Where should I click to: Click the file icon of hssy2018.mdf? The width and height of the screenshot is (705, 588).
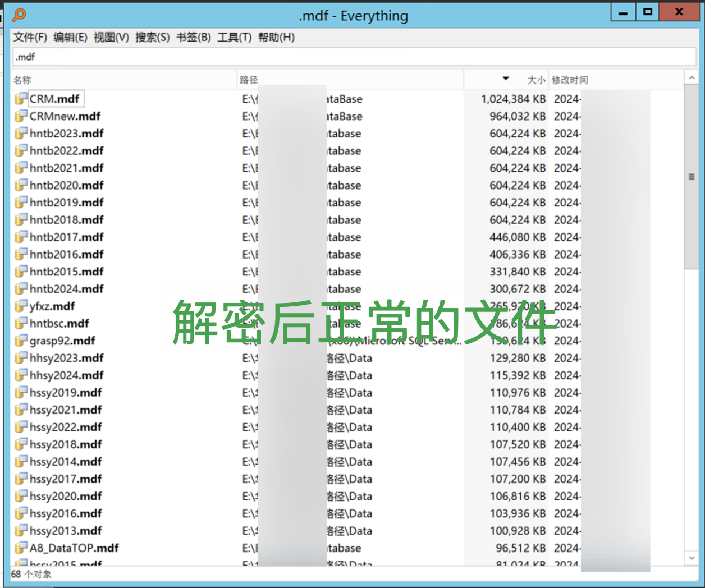pyautogui.click(x=21, y=444)
